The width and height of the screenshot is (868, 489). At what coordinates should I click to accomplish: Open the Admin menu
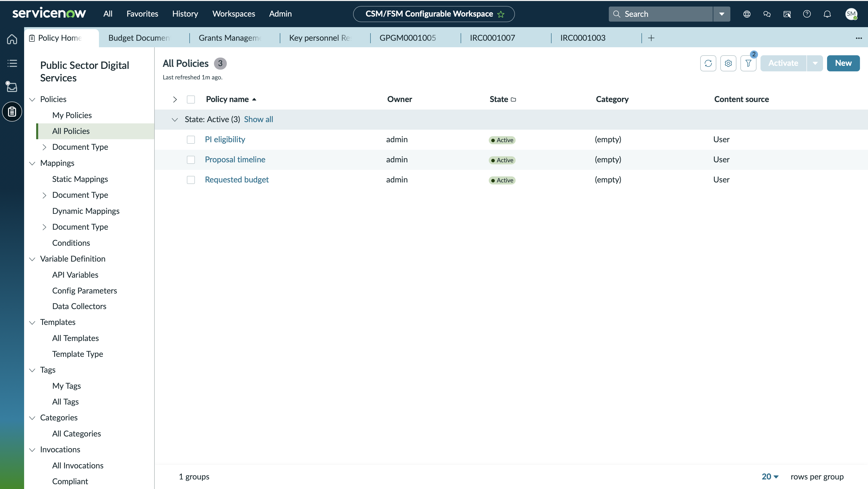280,14
